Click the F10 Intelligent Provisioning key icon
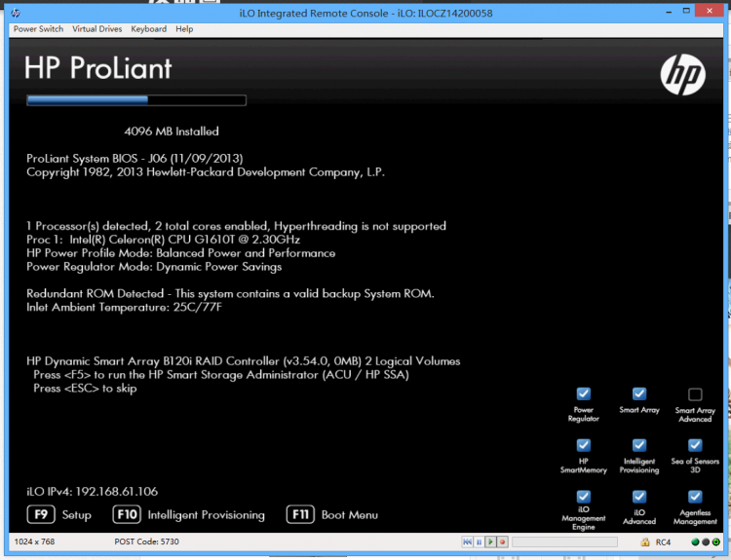The width and height of the screenshot is (731, 560). (x=128, y=514)
